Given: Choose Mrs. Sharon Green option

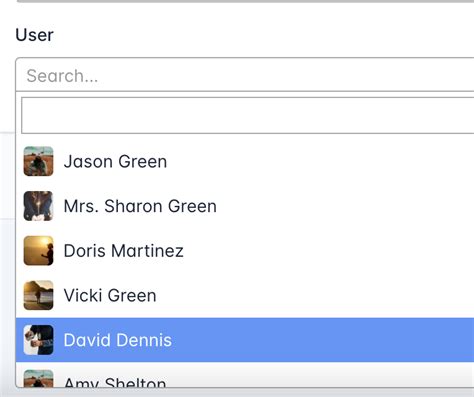Looking at the screenshot, I should coord(245,206).
